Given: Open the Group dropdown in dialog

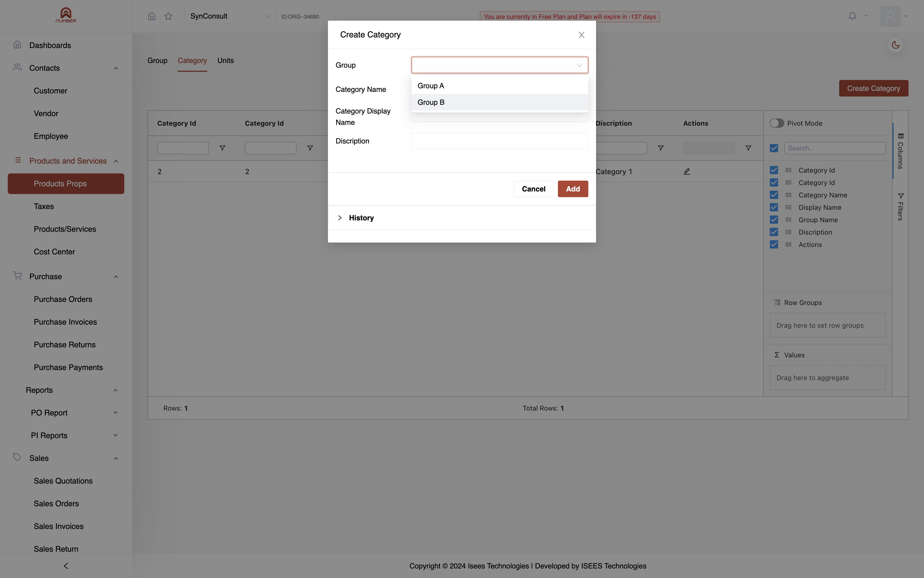Looking at the screenshot, I should [x=499, y=65].
